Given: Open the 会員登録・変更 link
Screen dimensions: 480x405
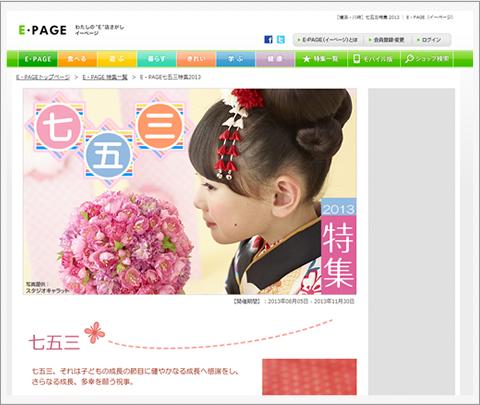Looking at the screenshot, I should coord(387,40).
